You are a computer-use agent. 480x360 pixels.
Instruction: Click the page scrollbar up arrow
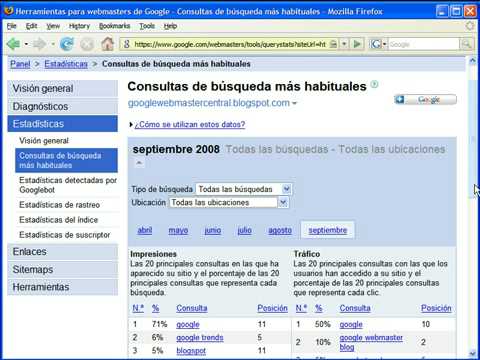[472, 61]
